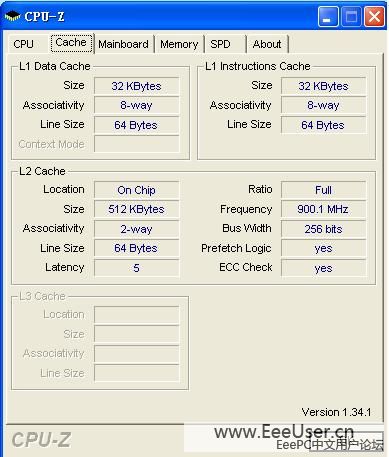Click L1 Data Cache size value 32 KBytes
Screen dimensions: 389x457
click(x=136, y=86)
